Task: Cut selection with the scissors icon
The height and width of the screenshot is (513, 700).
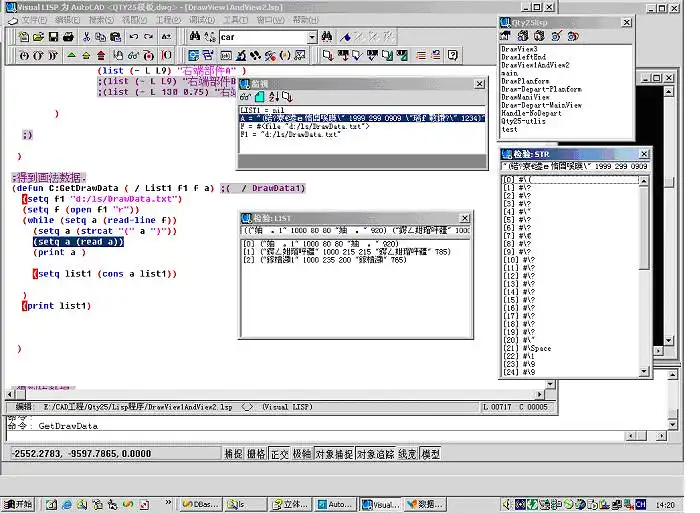Action: tap(87, 37)
